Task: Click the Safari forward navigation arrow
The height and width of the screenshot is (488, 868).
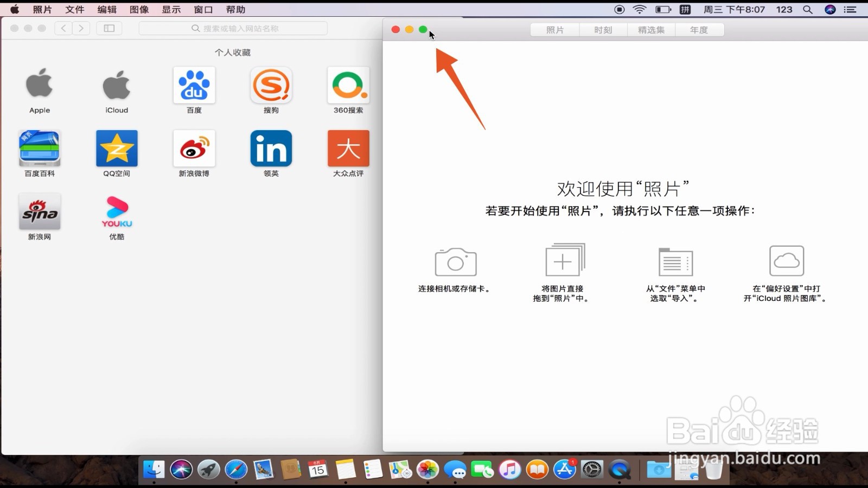Action: click(81, 28)
